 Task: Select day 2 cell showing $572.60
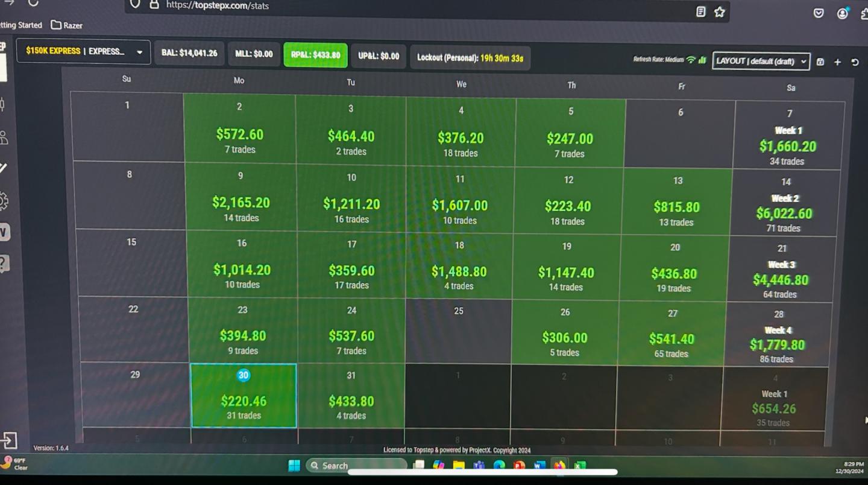[239, 128]
